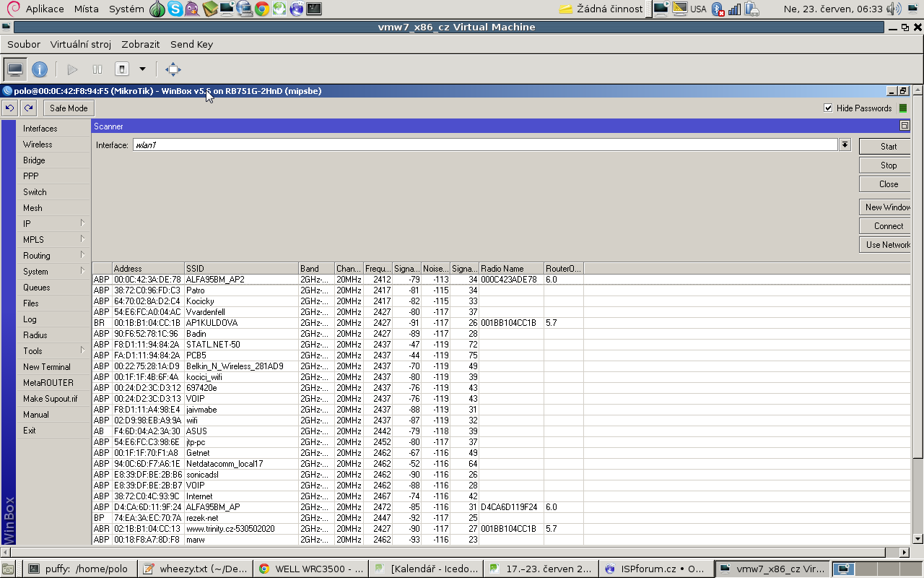The width and height of the screenshot is (924, 578).
Task: Launch Google Chrome from the top panel
Action: click(261, 9)
